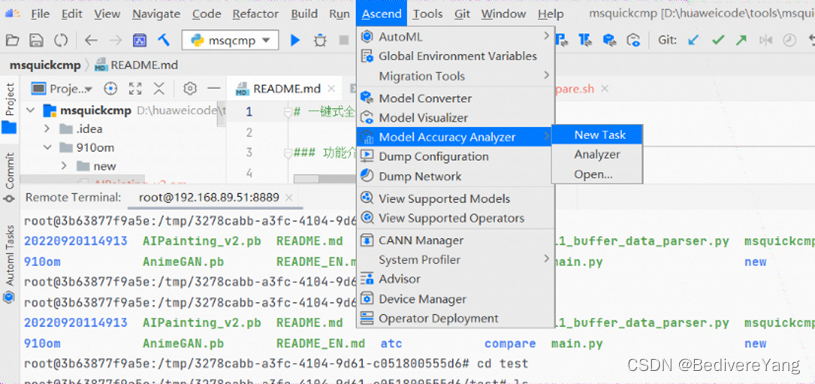Close the README.md editor tab
Viewport: 815px width, 384px height.
click(332, 89)
